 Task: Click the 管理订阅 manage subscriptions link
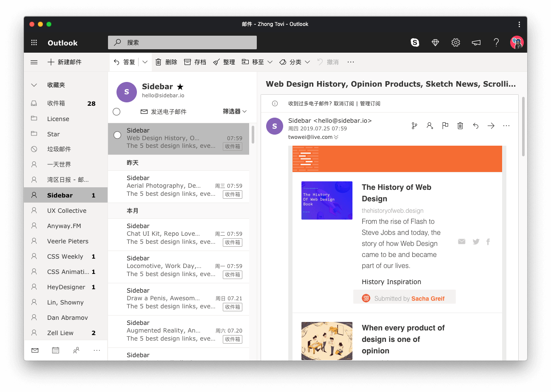point(370,104)
